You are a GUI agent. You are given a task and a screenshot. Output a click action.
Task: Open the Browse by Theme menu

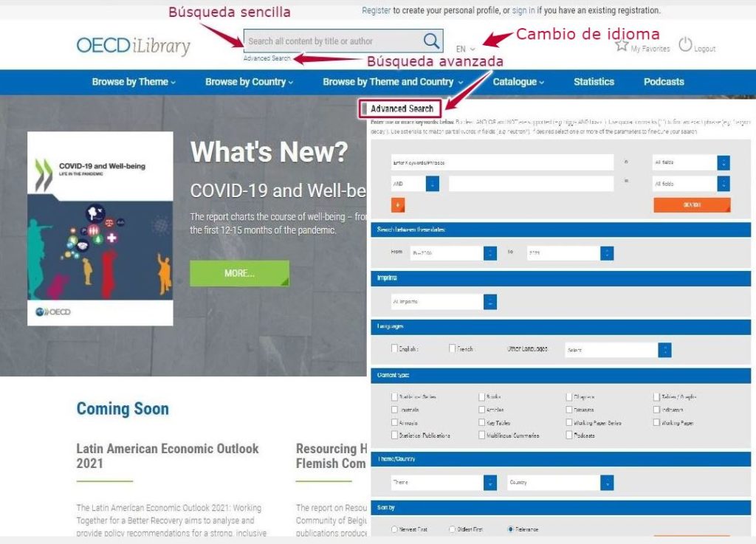pos(134,82)
